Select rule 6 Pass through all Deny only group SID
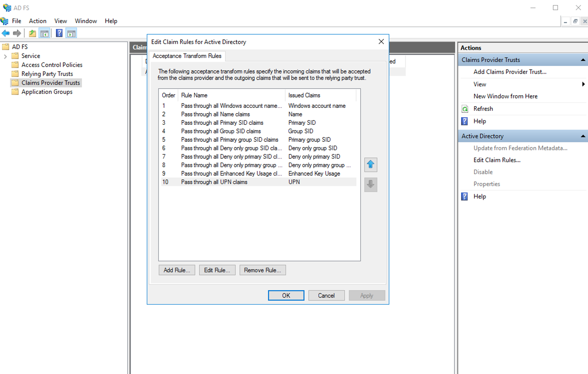Image resolution: width=588 pixels, height=374 pixels. (259, 148)
